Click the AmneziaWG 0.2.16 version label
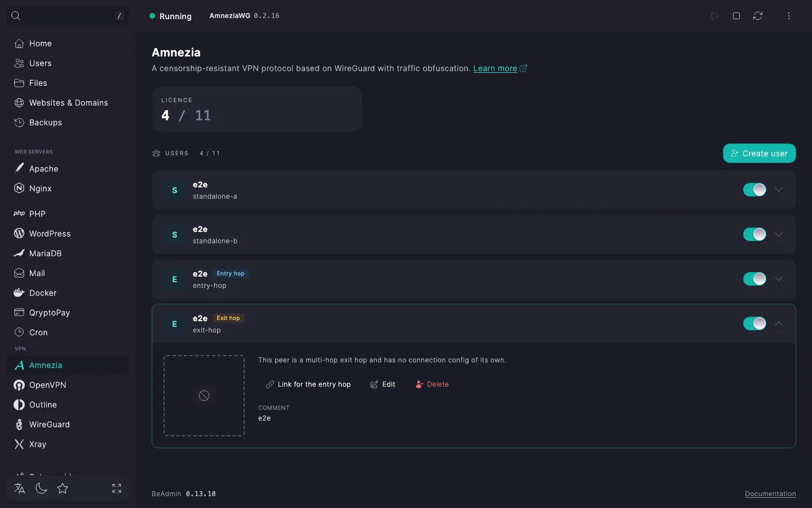Screen dimensions: 812x508 [x=244, y=16]
